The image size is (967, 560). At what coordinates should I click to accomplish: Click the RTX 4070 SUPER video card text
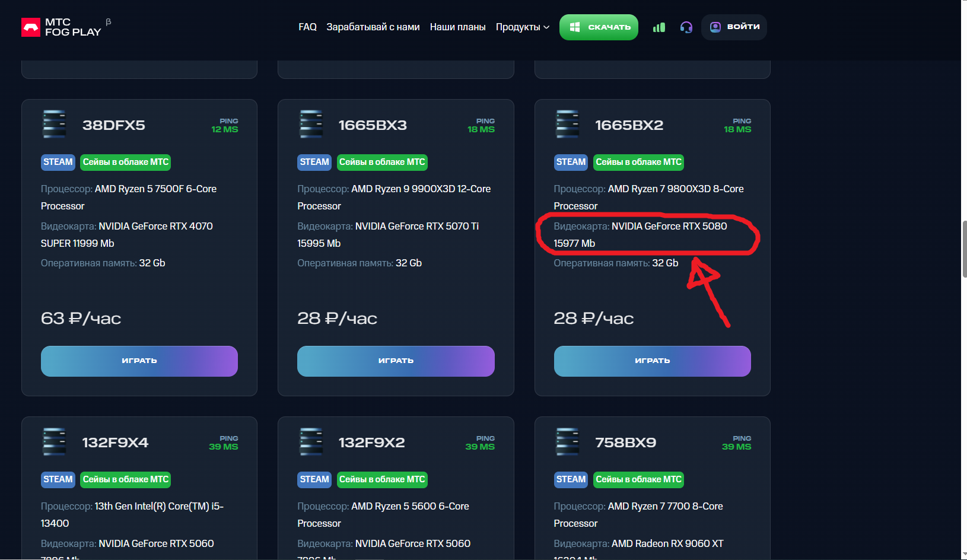(x=127, y=235)
